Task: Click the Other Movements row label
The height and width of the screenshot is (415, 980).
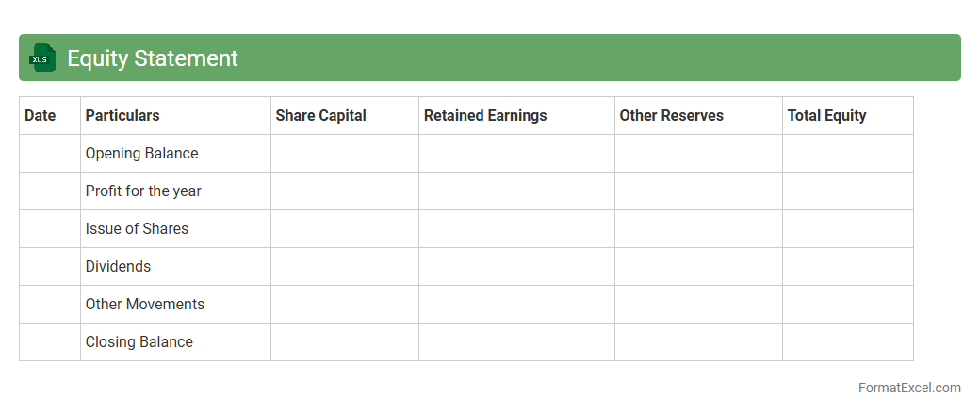Action: [x=144, y=305]
